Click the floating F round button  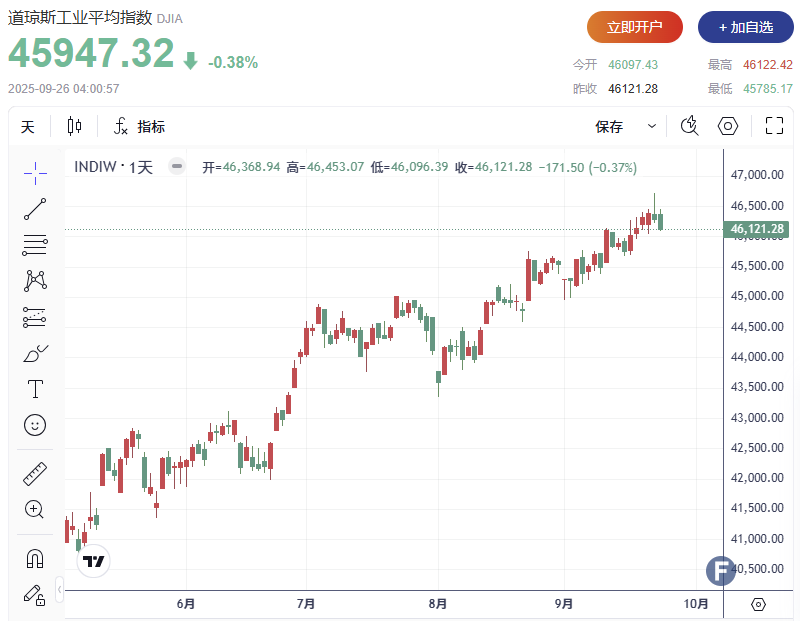(720, 571)
